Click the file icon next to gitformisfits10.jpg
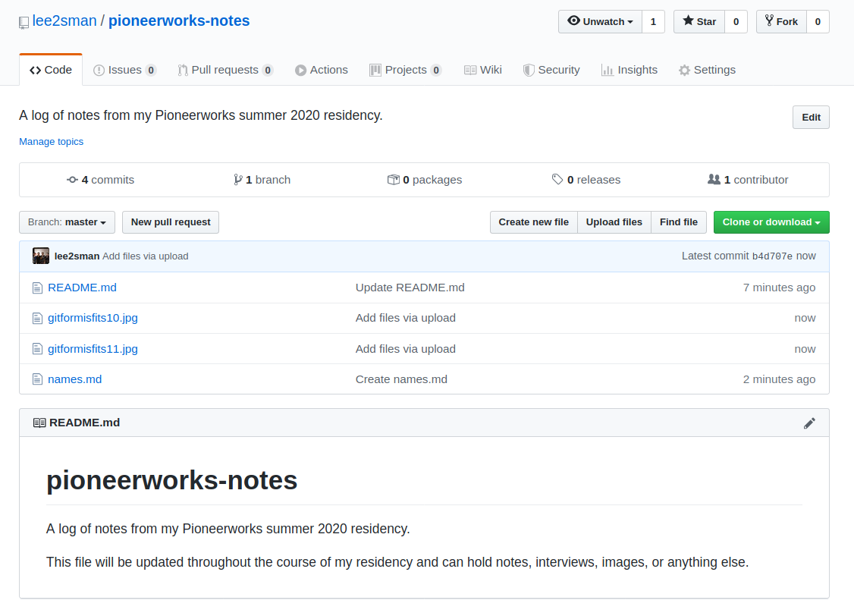 tap(37, 318)
